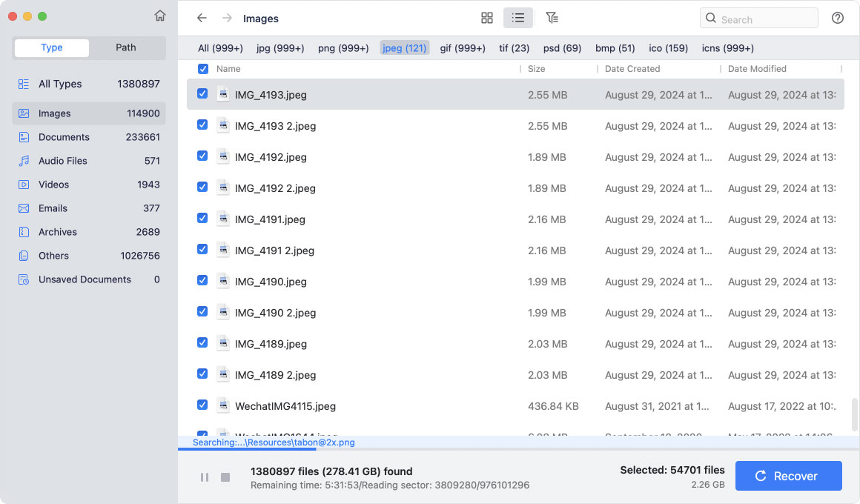Select the Documents category in sidebar
The image size is (860, 504).
pos(64,137)
